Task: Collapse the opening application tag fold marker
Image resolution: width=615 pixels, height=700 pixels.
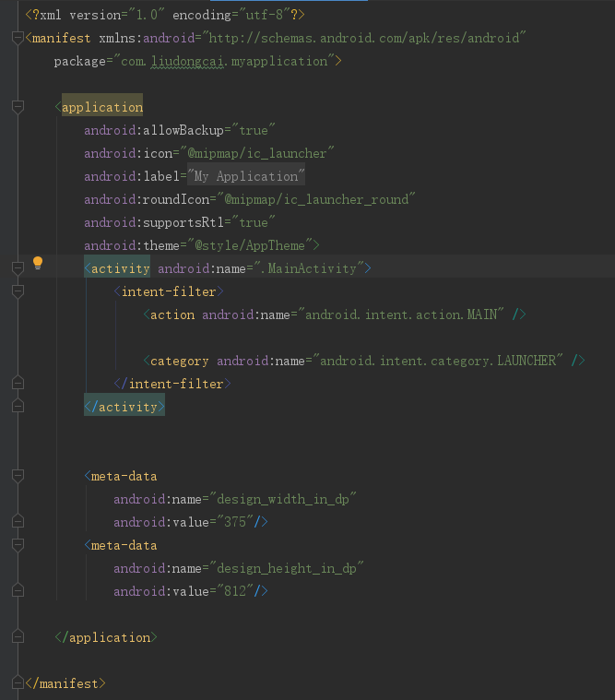Action: click(18, 107)
